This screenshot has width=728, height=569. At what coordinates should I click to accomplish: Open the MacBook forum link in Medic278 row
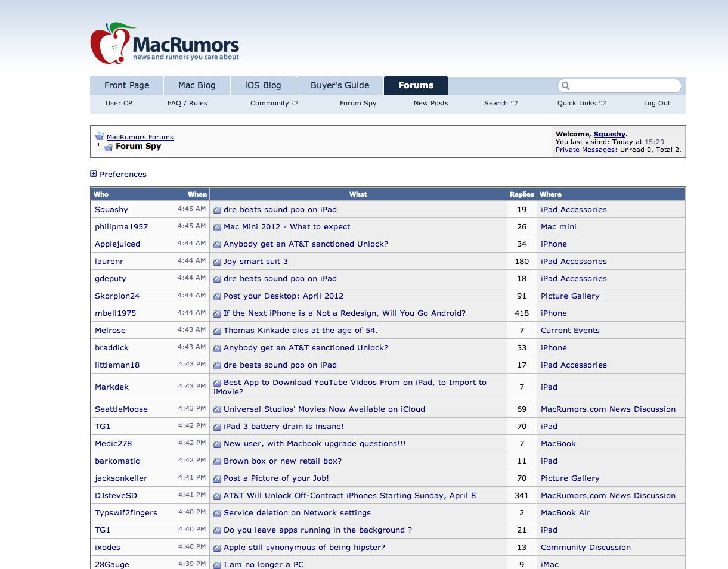(558, 444)
